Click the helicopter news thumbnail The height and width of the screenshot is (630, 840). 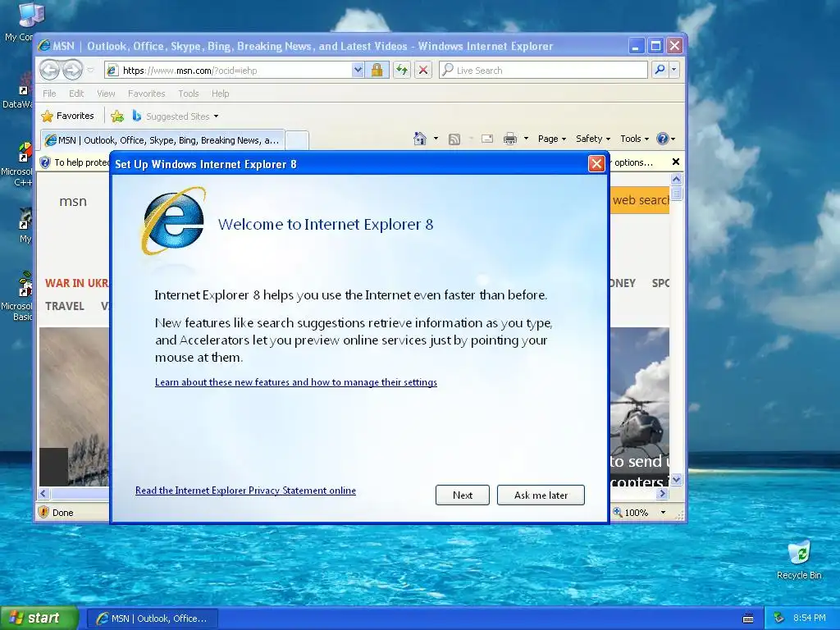coord(640,406)
